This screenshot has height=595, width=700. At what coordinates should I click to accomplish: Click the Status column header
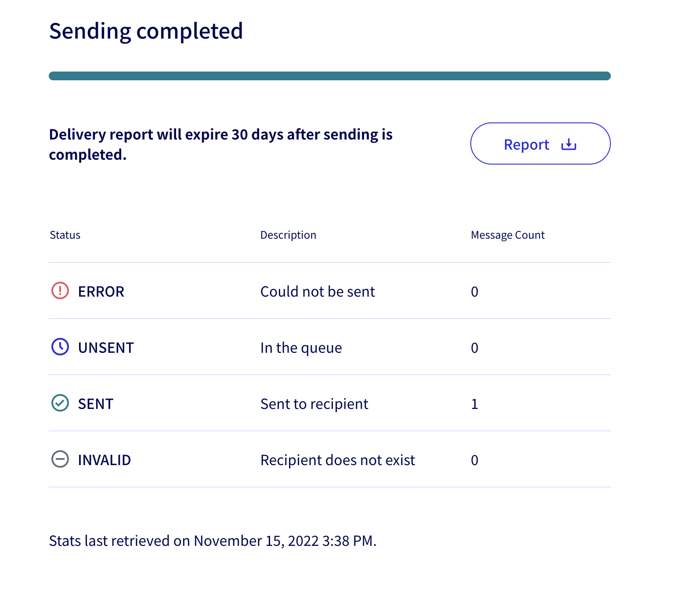[x=65, y=235]
